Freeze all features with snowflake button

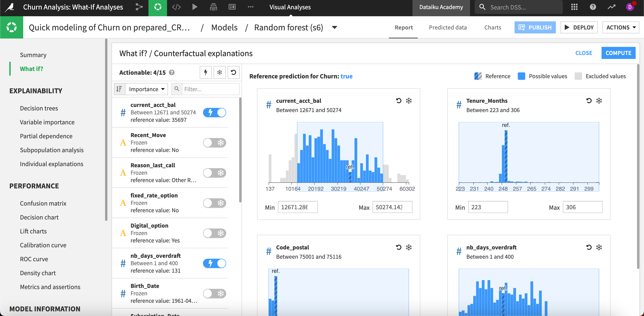coord(219,72)
